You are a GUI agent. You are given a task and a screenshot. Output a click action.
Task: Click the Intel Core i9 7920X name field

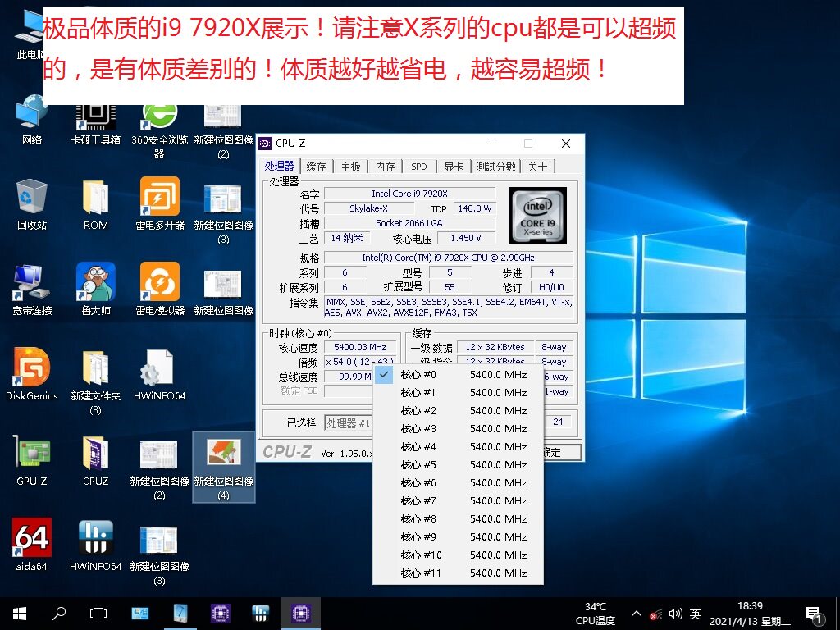point(410,194)
